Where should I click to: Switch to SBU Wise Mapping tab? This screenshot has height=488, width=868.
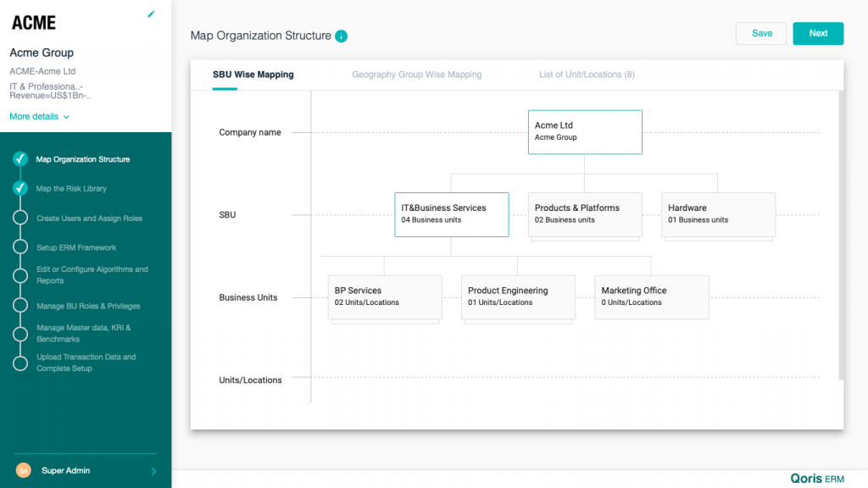(253, 75)
